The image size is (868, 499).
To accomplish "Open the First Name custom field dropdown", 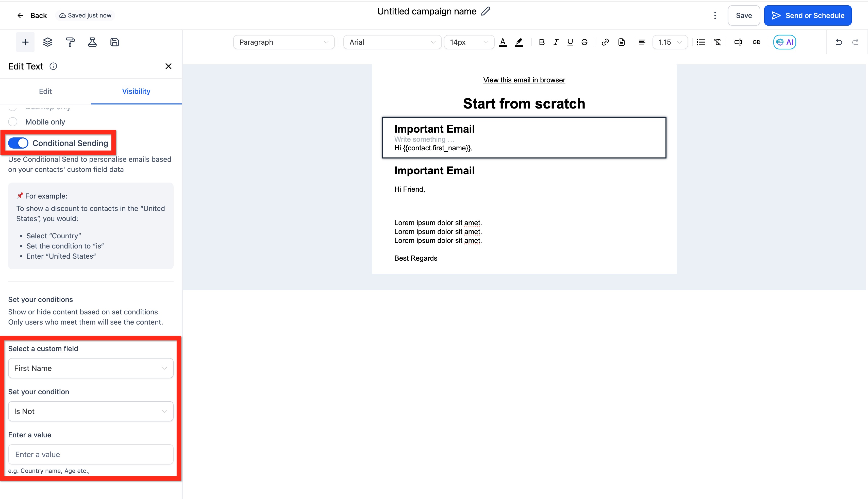I will (91, 368).
